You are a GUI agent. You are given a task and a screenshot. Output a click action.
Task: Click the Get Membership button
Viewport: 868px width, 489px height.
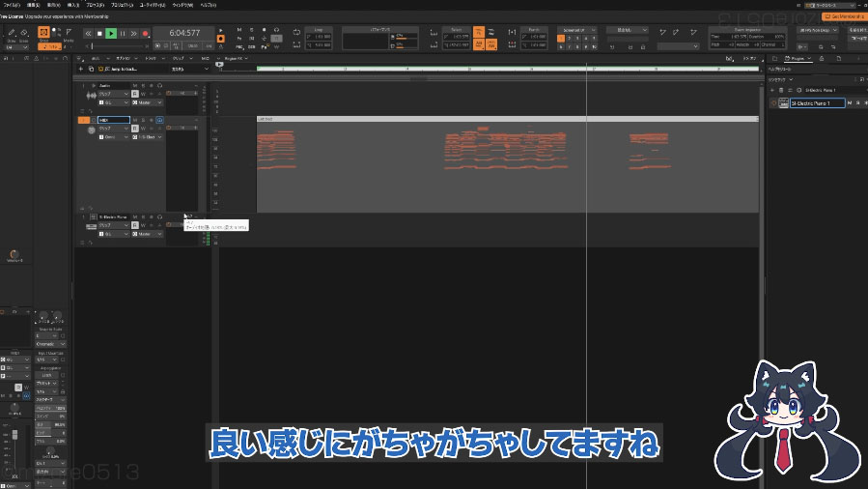[843, 16]
